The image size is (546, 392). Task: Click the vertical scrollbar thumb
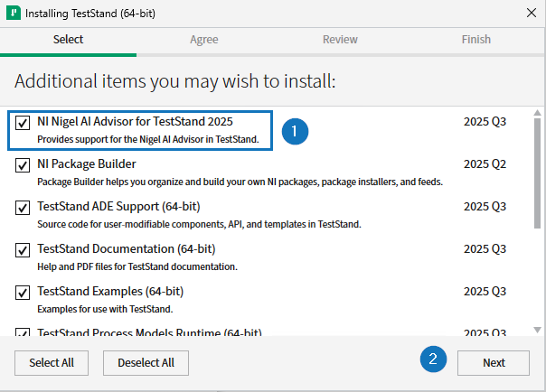pos(537,173)
